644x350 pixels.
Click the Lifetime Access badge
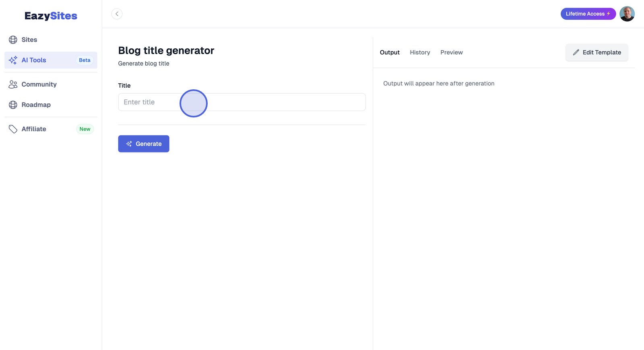click(x=588, y=14)
